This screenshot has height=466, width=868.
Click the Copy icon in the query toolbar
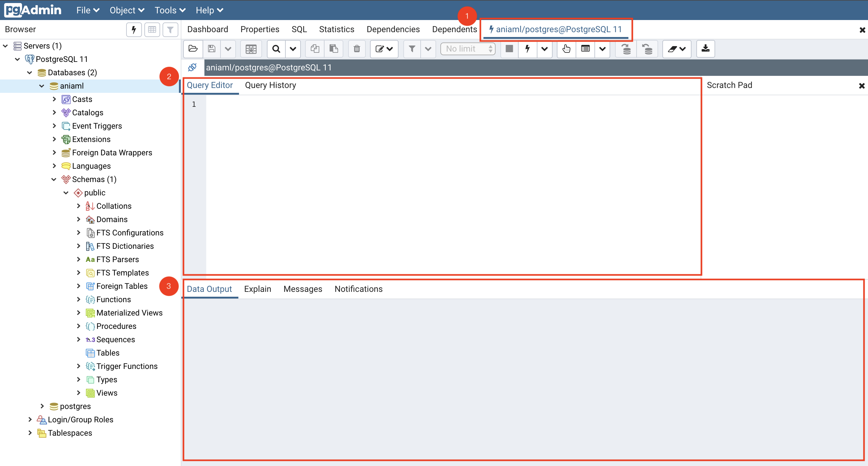coord(315,49)
